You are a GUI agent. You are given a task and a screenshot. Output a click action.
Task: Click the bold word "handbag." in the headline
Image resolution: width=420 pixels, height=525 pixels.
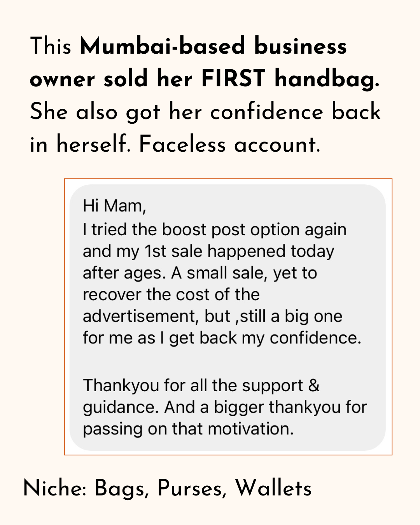pos(327,79)
